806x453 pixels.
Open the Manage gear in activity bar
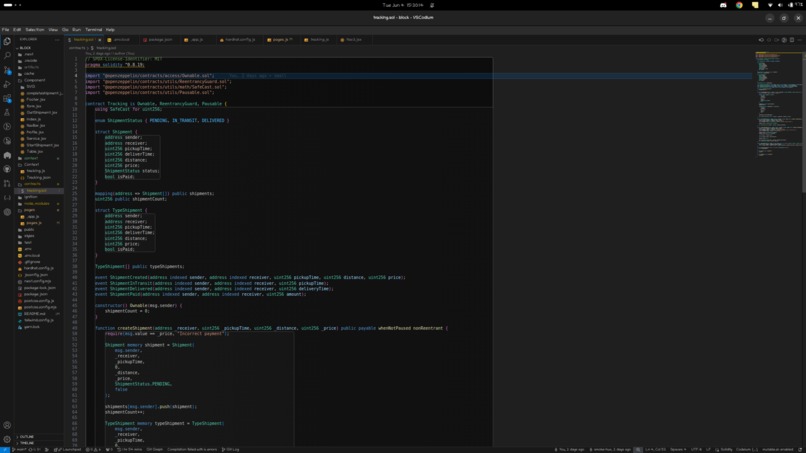click(7, 439)
